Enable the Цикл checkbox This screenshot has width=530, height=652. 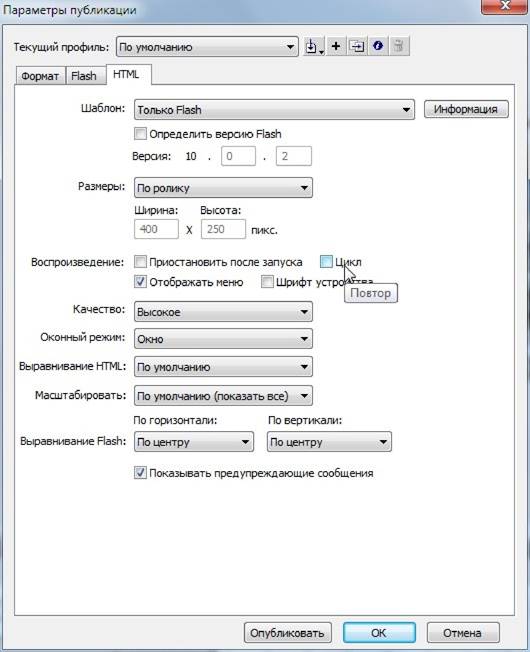326,262
